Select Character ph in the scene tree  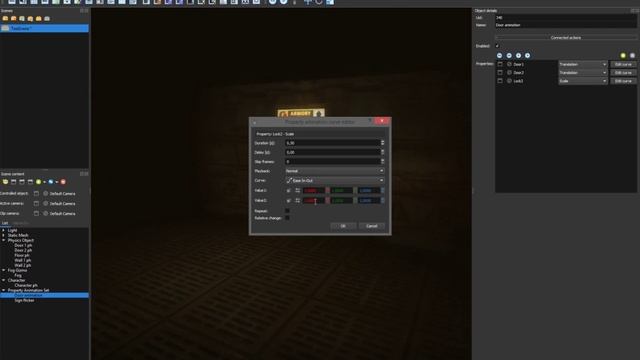point(26,285)
